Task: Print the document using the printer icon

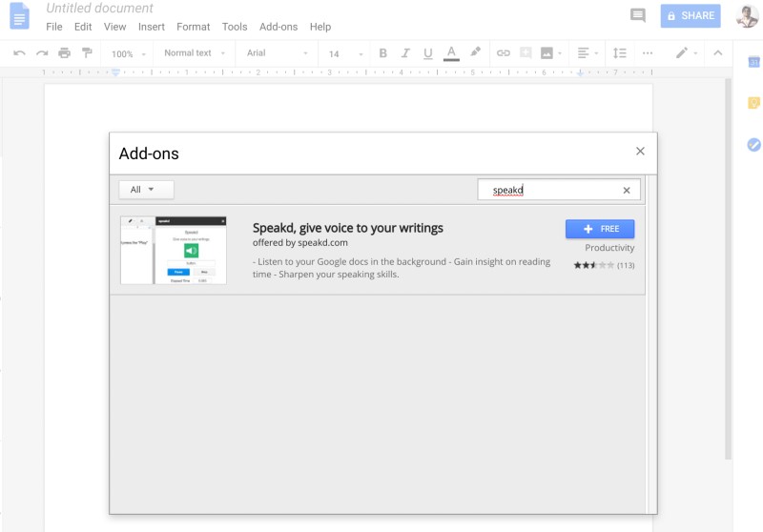Action: pos(64,53)
